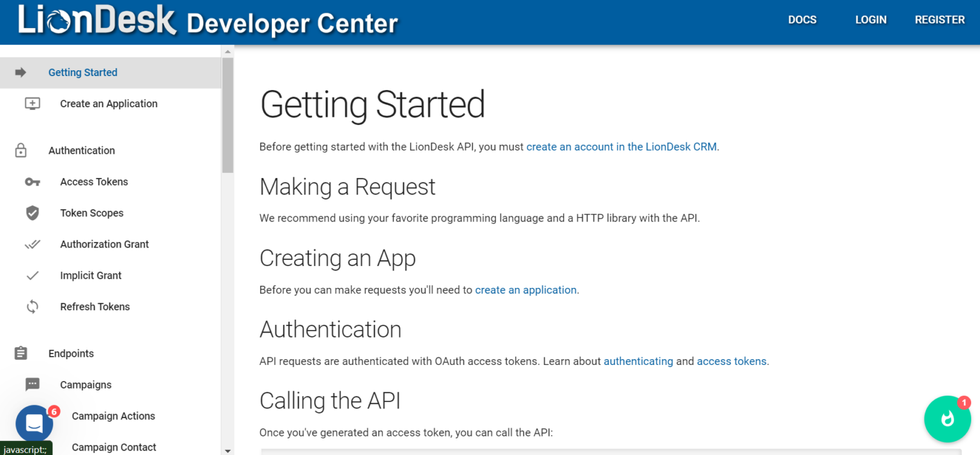Open the blue chat widget with 6 notifications
The image size is (980, 455).
pos(34,424)
